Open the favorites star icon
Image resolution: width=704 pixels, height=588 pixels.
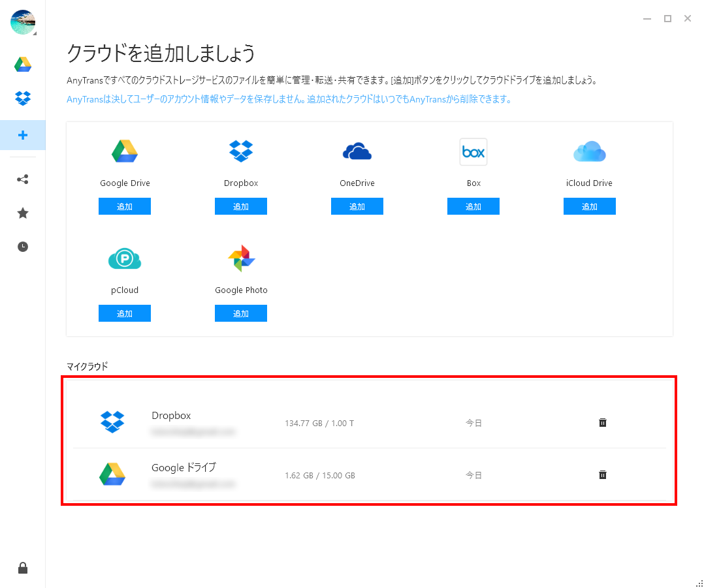[22, 213]
